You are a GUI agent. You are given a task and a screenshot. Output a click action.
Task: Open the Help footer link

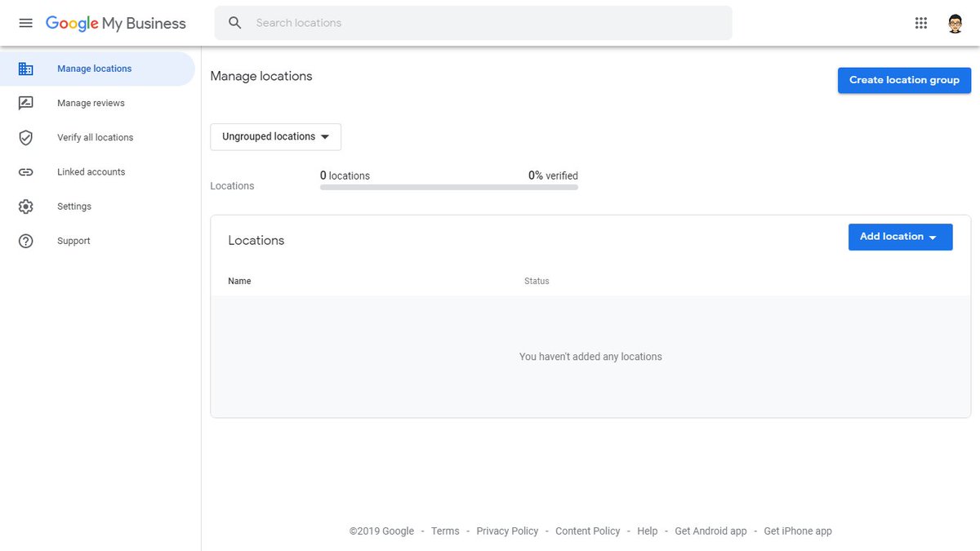tap(648, 531)
